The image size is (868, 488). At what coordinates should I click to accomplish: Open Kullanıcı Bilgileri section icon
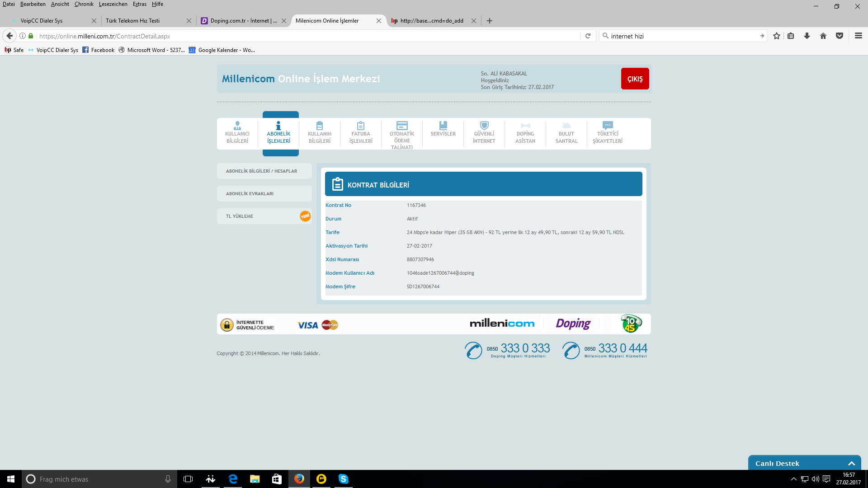[x=237, y=125]
